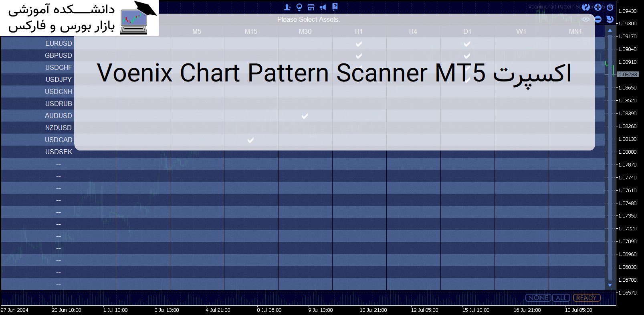
Task: Select the D1 timeframe column header
Action: [x=467, y=31]
